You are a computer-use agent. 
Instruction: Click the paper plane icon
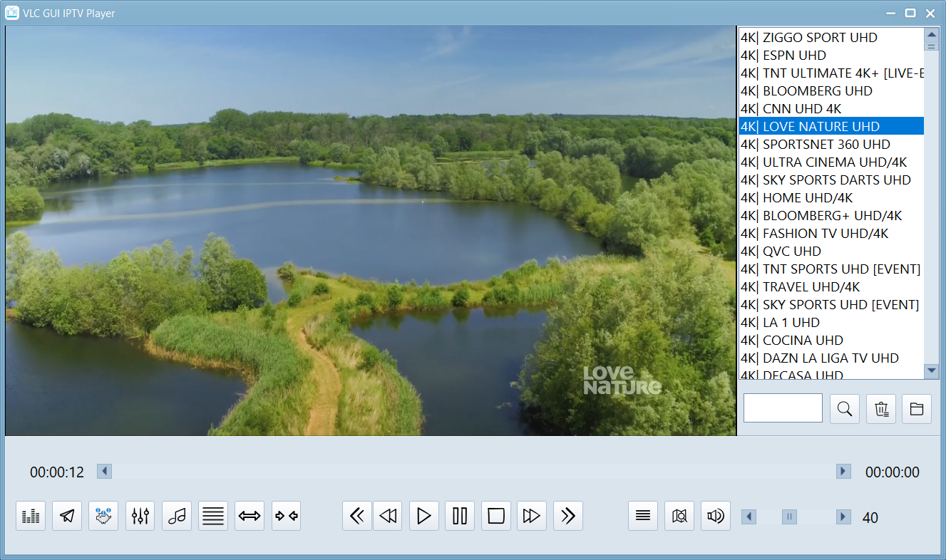tap(67, 516)
